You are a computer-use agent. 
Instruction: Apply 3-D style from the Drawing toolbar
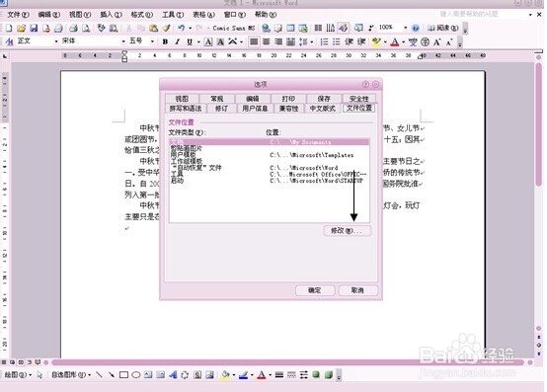328,375
